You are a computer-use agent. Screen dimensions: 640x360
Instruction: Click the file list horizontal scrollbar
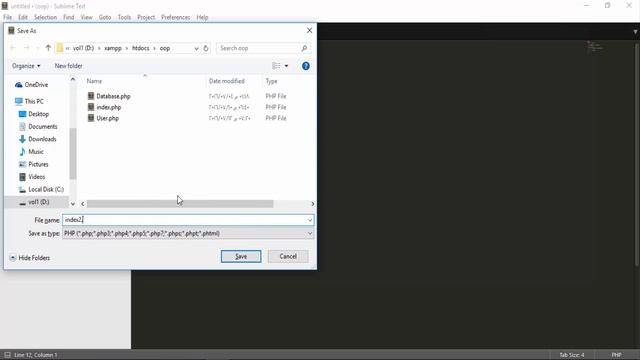(180, 204)
